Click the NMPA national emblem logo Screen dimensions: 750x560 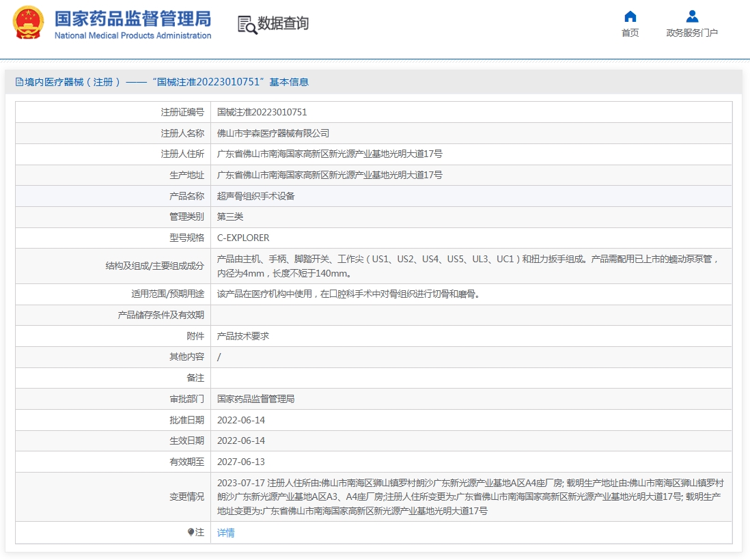coord(28,23)
